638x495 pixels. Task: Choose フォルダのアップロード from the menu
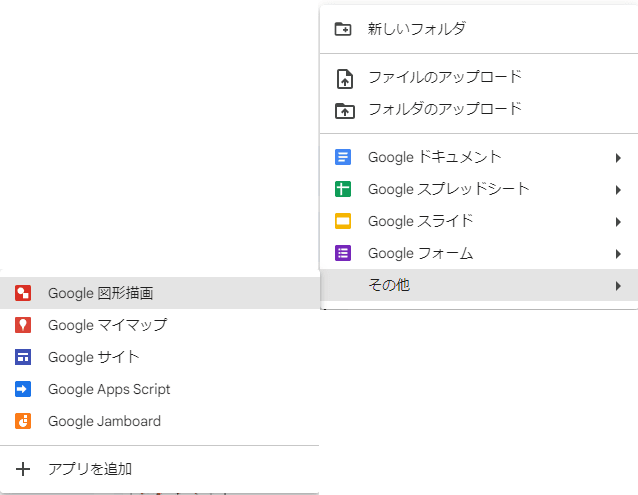[479, 109]
